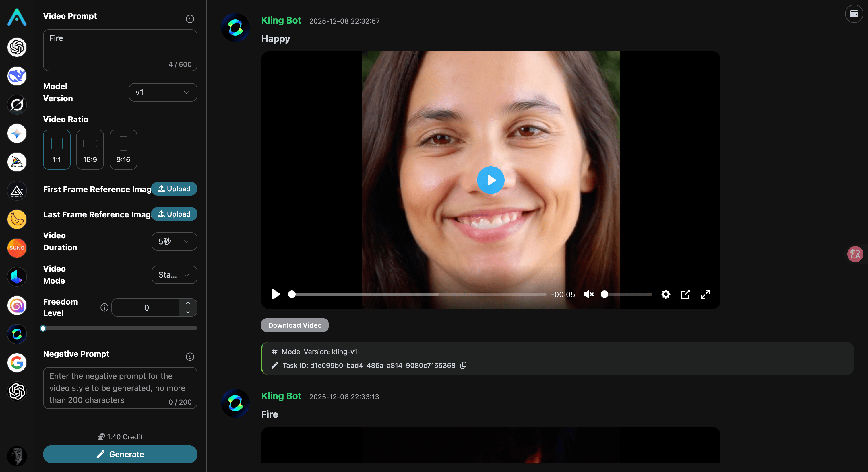Select the 16:9 video ratio
Image resolution: width=868 pixels, height=472 pixels.
pyautogui.click(x=90, y=149)
